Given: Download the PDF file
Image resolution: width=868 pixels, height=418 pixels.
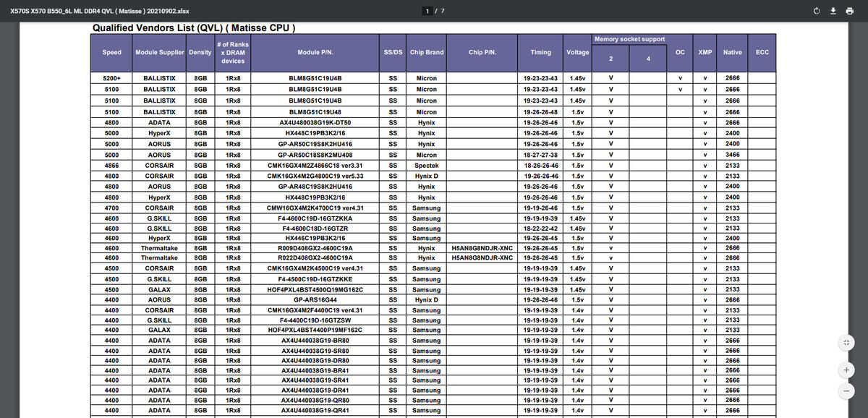Looking at the screenshot, I should click(x=833, y=11).
